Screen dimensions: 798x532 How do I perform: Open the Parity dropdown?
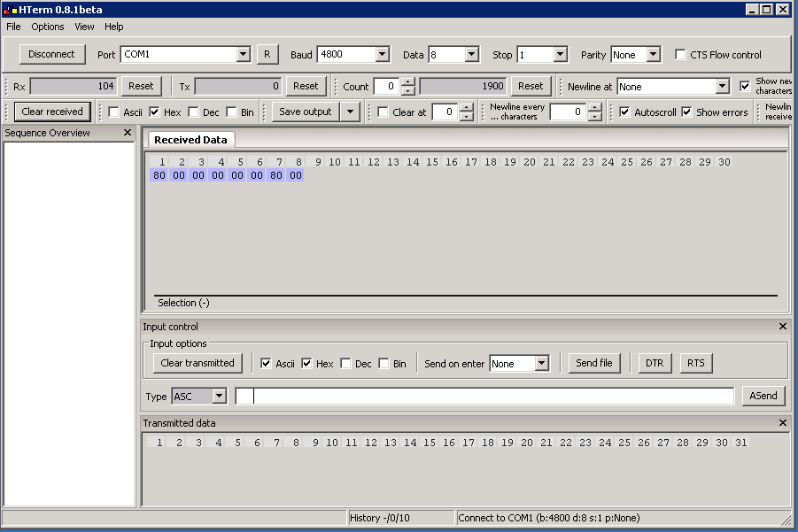point(654,54)
